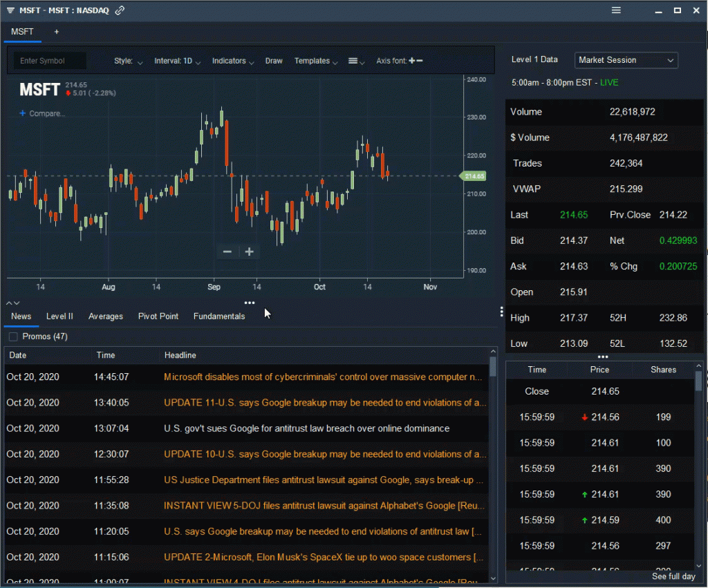
Task: Open the Fundamentals tab
Action: click(219, 316)
